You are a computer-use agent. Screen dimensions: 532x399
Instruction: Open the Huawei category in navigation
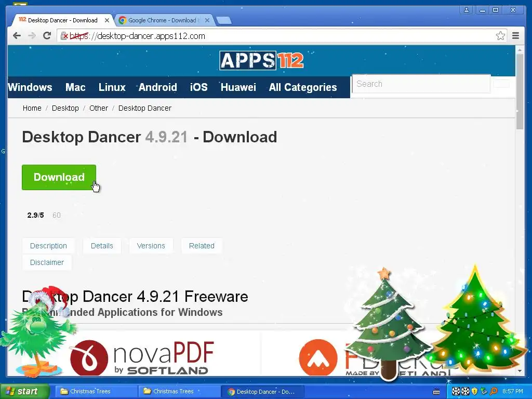click(238, 87)
